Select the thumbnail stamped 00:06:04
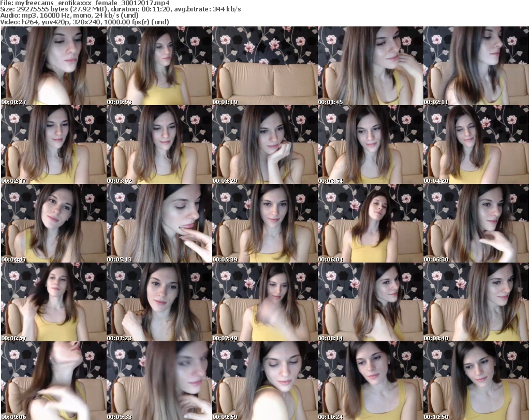 point(371,223)
